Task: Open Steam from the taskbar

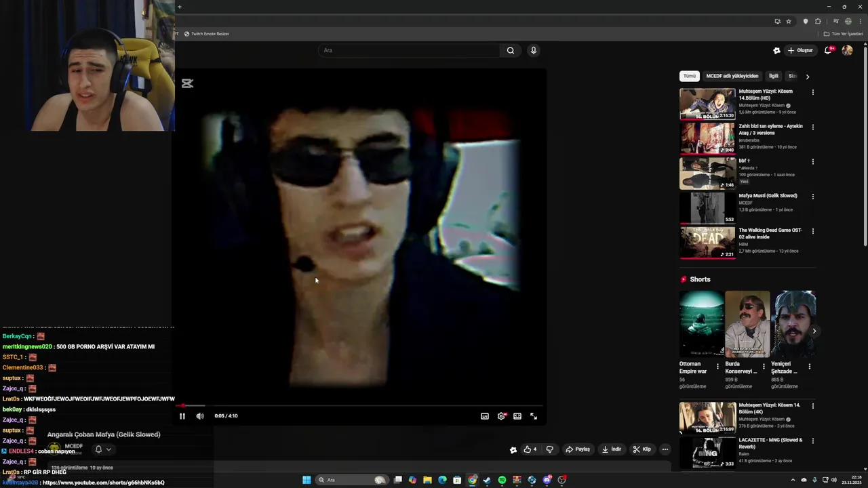Action: (487, 480)
